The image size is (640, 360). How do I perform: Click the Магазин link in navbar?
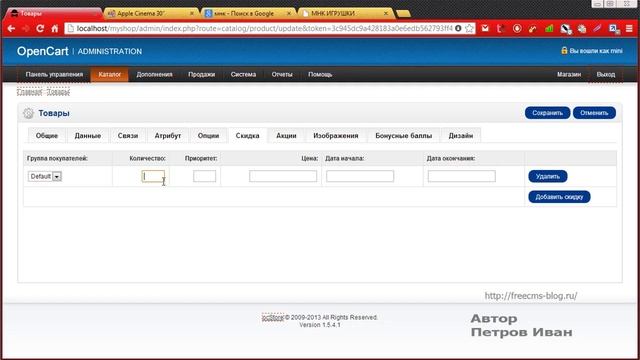tap(569, 75)
